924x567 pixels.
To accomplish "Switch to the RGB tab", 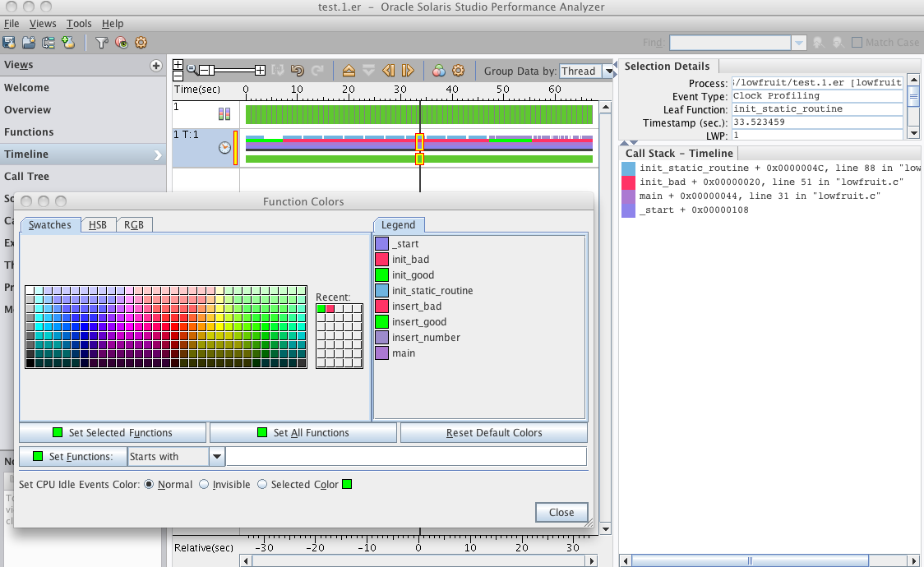I will (x=134, y=225).
